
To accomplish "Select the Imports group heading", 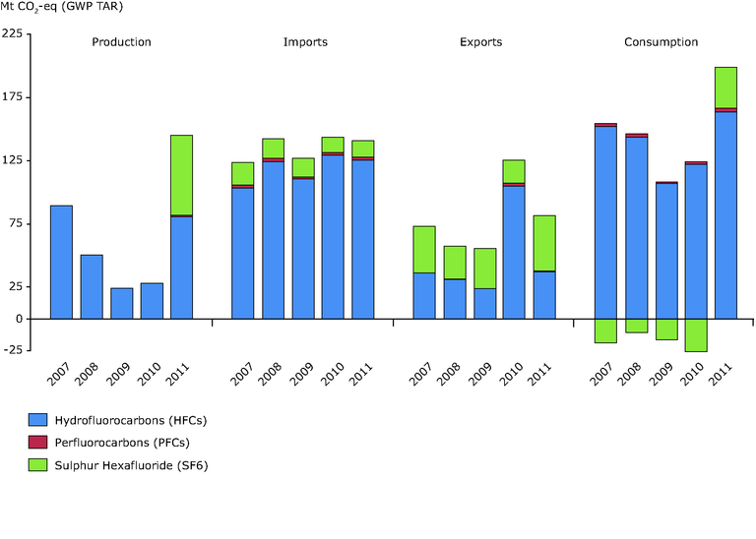I will [x=305, y=42].
